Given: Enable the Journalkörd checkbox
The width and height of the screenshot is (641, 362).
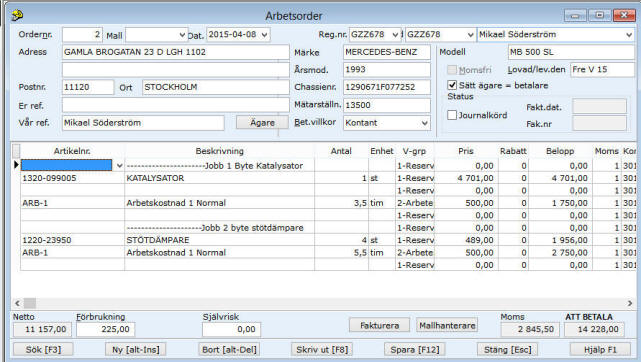Looking at the screenshot, I should (x=452, y=115).
